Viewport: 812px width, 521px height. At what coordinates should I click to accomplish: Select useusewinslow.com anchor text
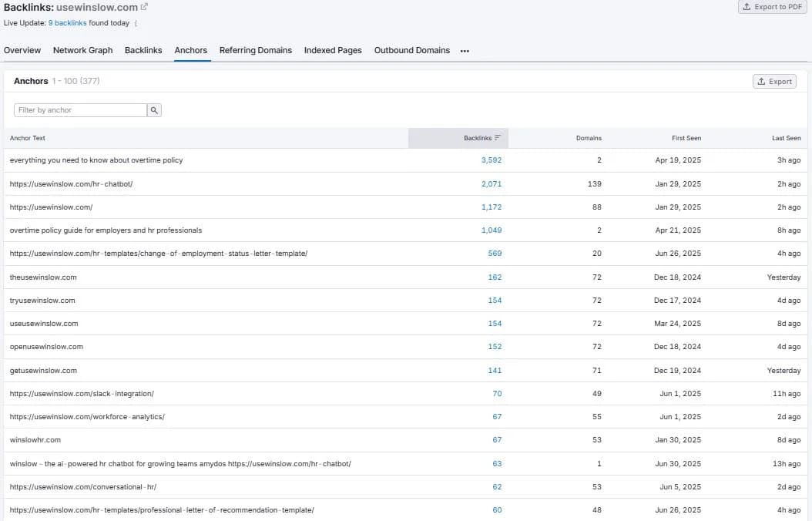[44, 323]
